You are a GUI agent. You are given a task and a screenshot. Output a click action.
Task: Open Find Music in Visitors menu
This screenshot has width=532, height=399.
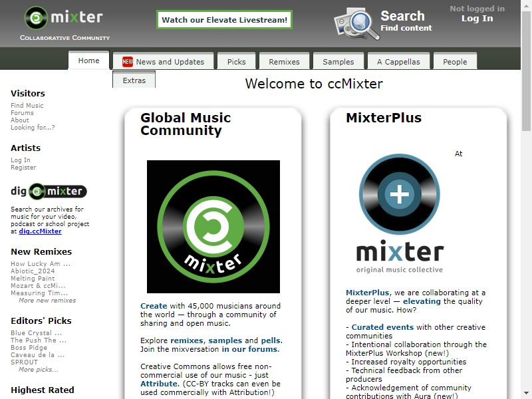pos(27,106)
